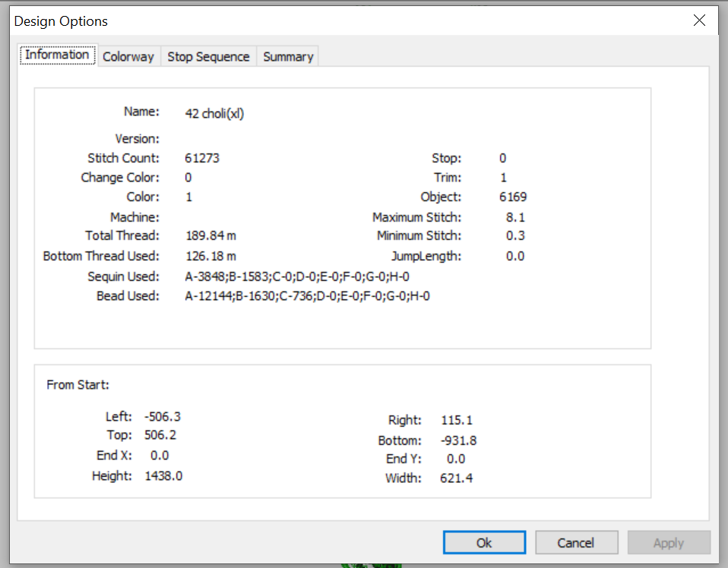Click the Width value 621.4

click(457, 478)
